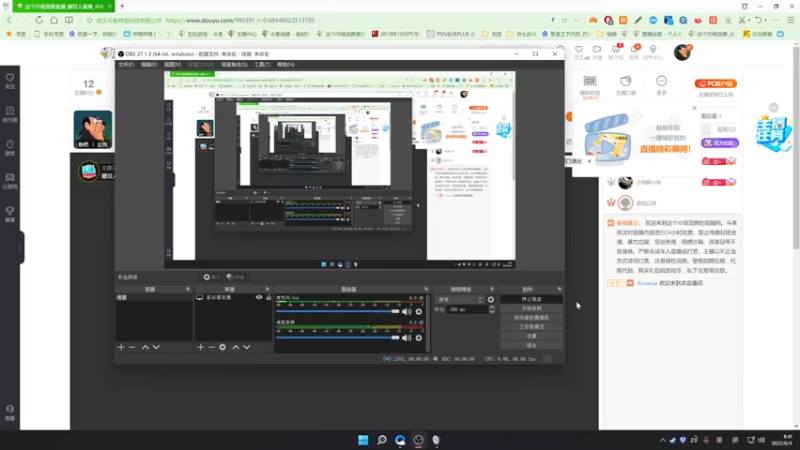Open Windows Search on taskbar

[x=382, y=440]
